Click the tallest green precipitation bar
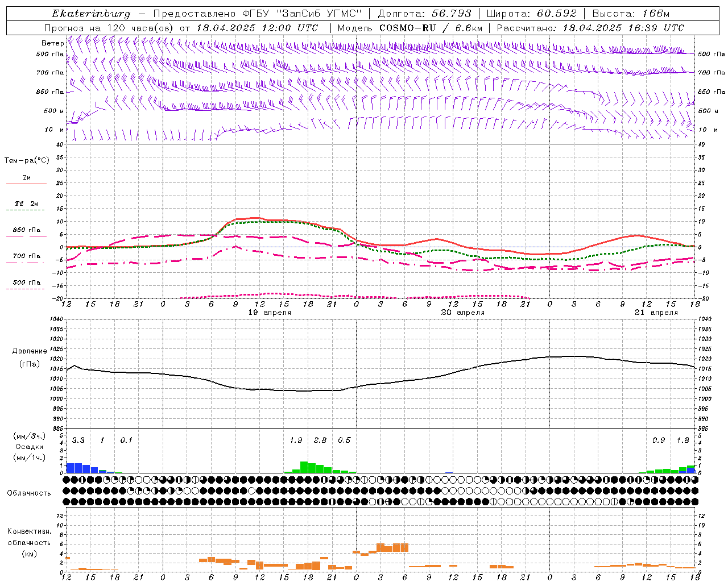Viewport: 728px width, 582px height. click(x=304, y=467)
